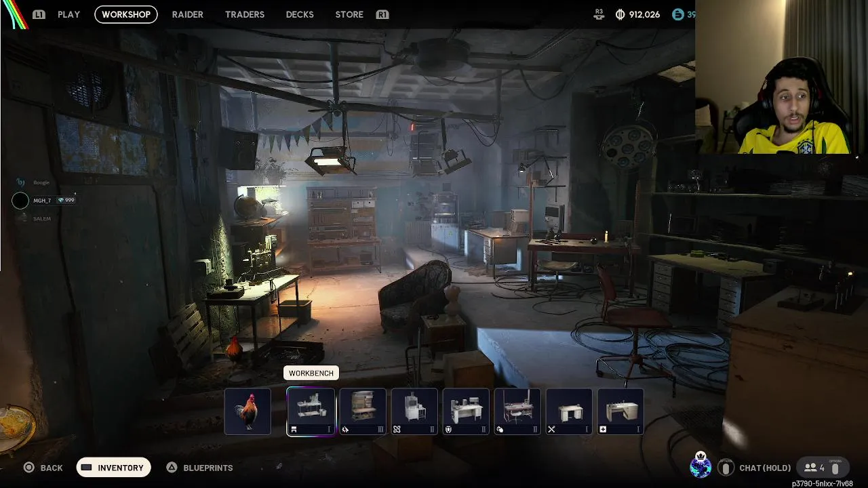Screen dimensions: 868x488
Task: Click the 912,026 coin balance
Action: tap(644, 14)
